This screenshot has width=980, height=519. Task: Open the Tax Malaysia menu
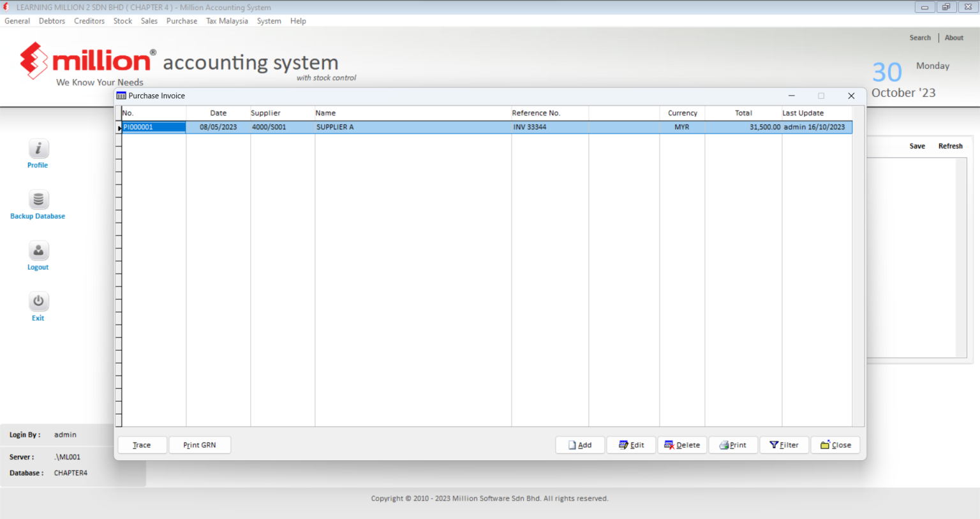click(x=226, y=20)
